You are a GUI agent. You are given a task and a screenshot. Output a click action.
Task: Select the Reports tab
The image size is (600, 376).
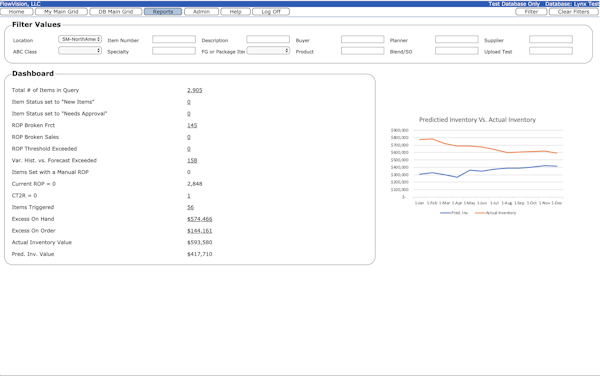163,12
